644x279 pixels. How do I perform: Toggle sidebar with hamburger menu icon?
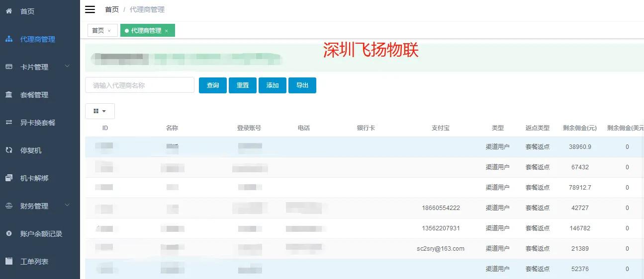90,9
